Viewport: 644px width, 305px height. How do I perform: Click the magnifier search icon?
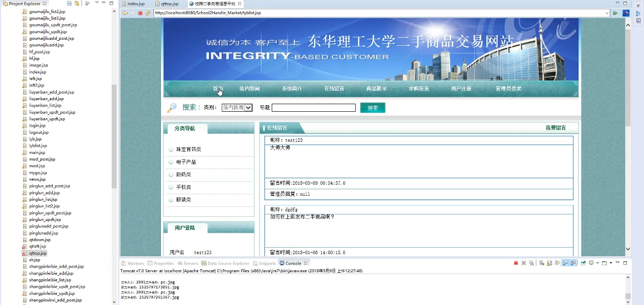[172, 108]
